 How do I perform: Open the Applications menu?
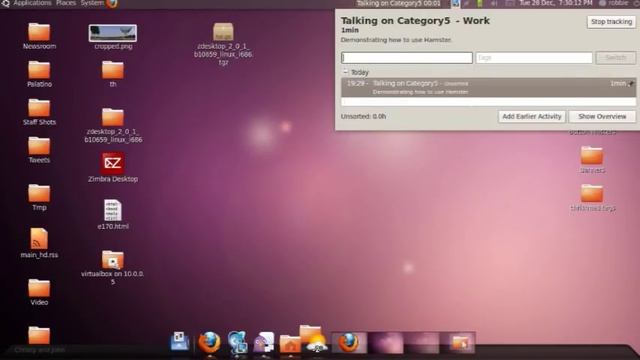33,3
